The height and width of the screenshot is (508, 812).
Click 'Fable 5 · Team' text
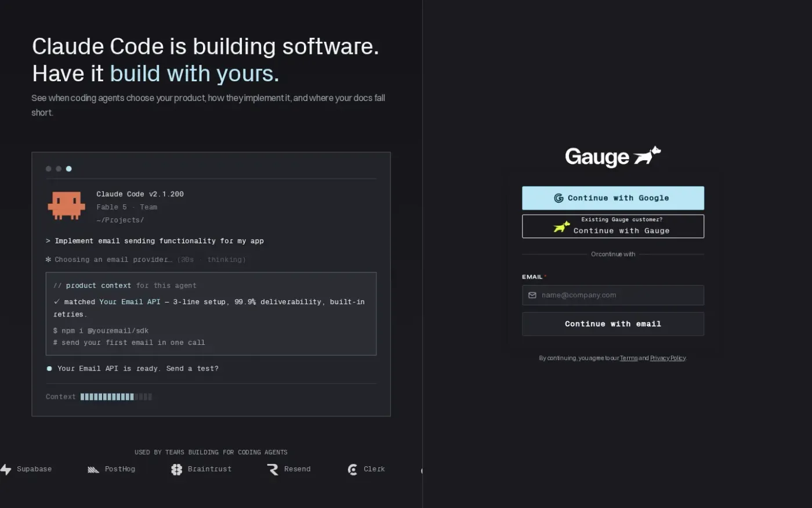pyautogui.click(x=126, y=207)
